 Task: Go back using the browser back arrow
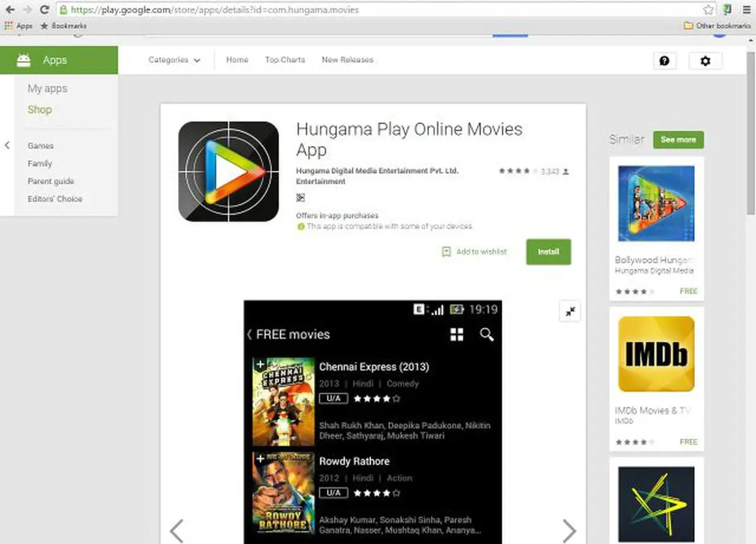point(10,10)
